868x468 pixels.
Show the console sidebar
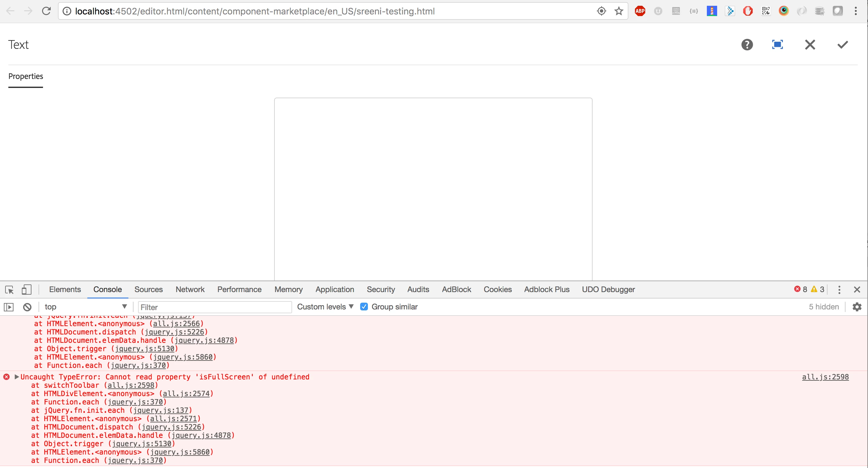click(9, 307)
